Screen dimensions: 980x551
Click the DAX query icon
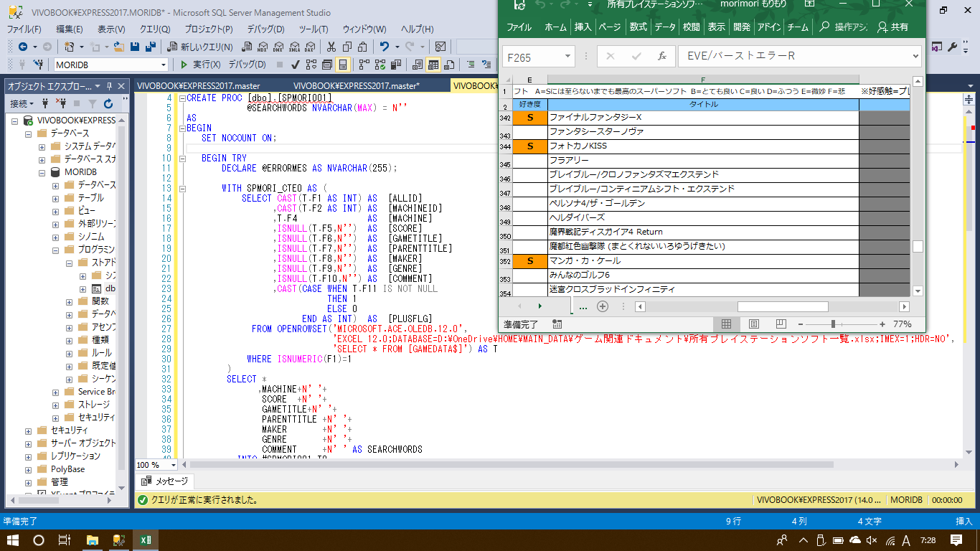tap(310, 47)
